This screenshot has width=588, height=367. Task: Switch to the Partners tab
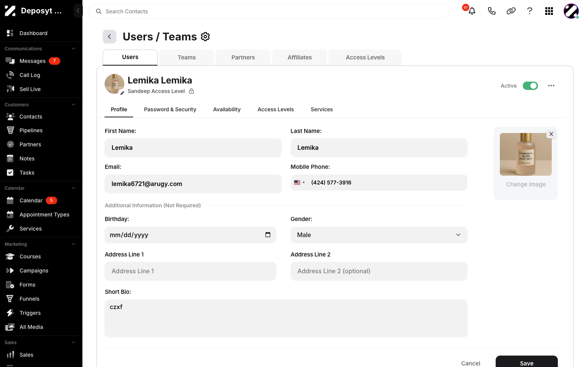pyautogui.click(x=243, y=58)
